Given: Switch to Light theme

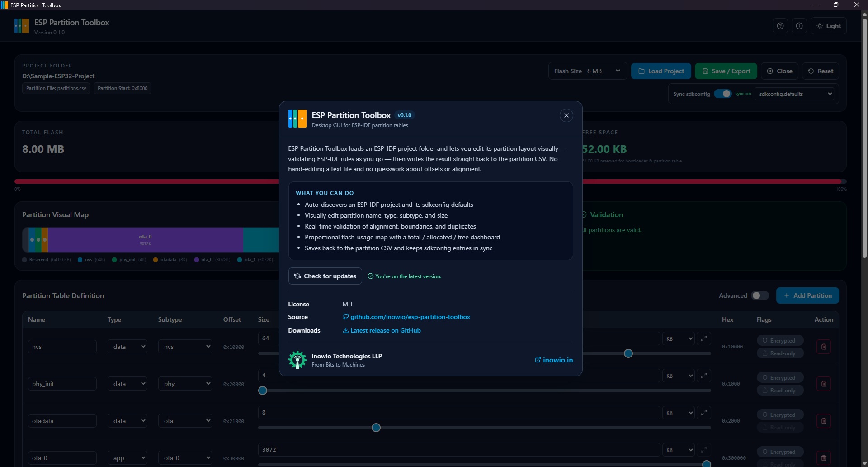Looking at the screenshot, I should (x=829, y=26).
